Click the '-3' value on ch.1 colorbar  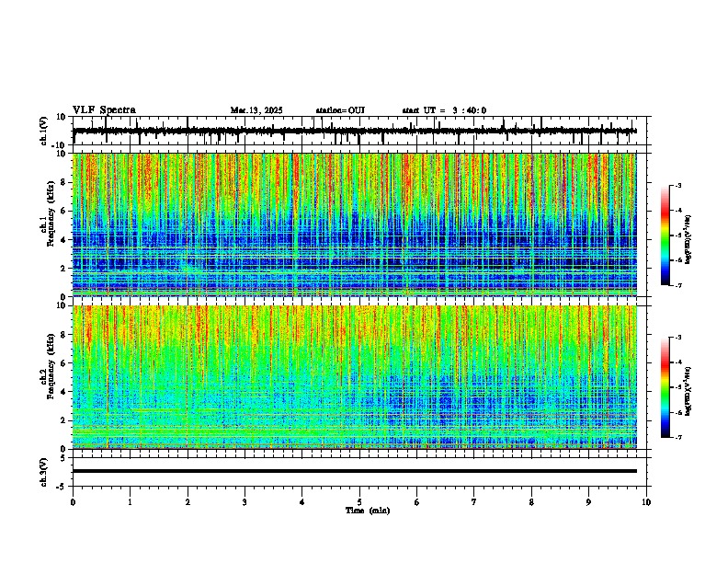(x=678, y=186)
